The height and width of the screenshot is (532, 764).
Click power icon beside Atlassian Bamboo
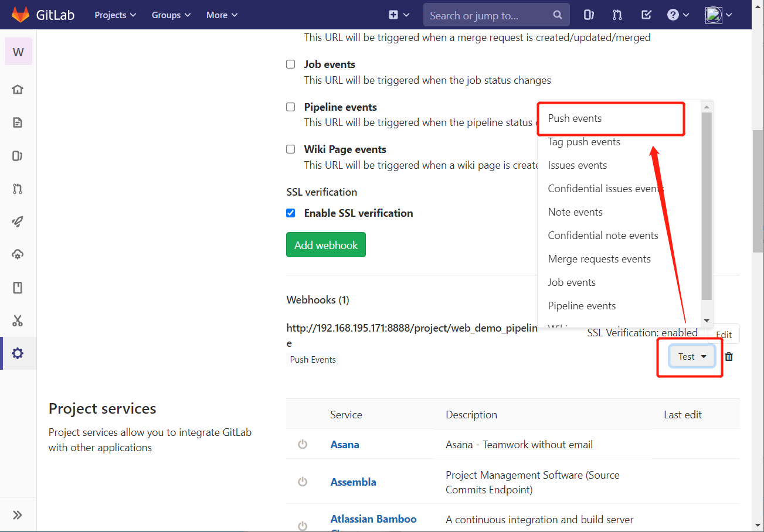click(x=303, y=526)
